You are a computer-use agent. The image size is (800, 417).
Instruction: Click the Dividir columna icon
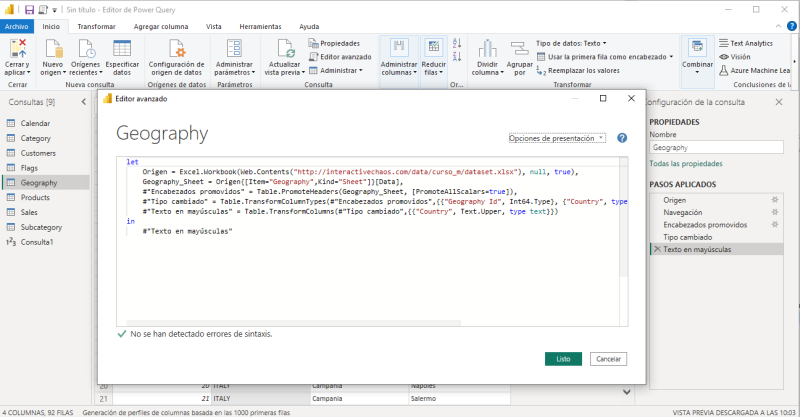pyautogui.click(x=487, y=49)
